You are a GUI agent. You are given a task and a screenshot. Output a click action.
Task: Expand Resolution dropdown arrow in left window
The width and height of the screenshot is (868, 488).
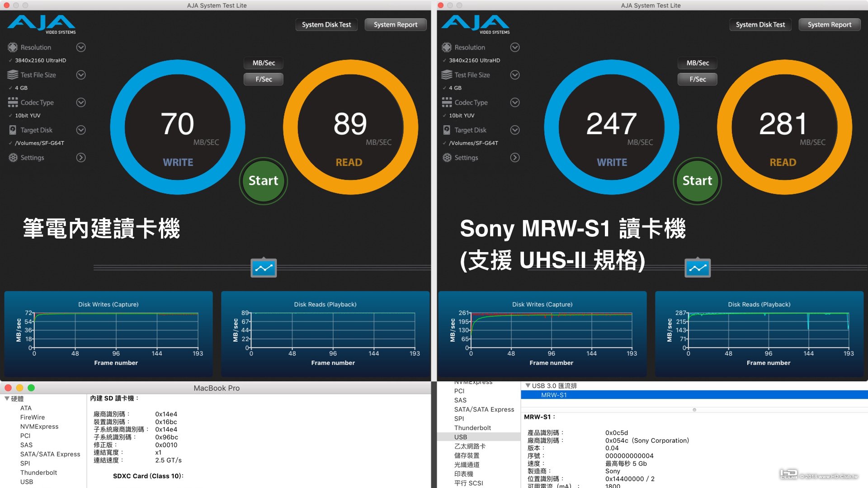click(x=81, y=47)
